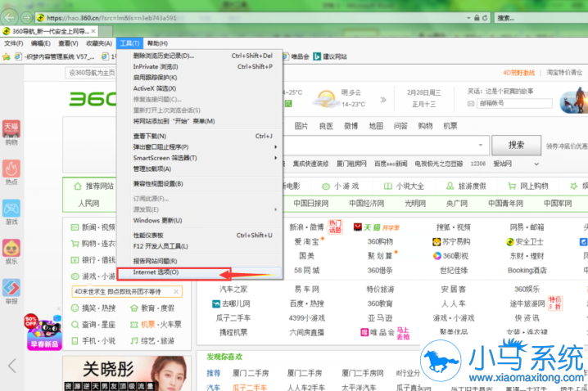Screen dimensions: 588x391
Task: Select the 小说大全 tab
Action: (404, 187)
